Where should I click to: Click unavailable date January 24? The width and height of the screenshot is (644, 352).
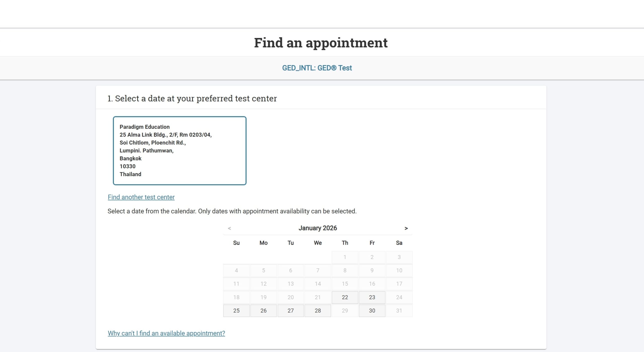(399, 297)
